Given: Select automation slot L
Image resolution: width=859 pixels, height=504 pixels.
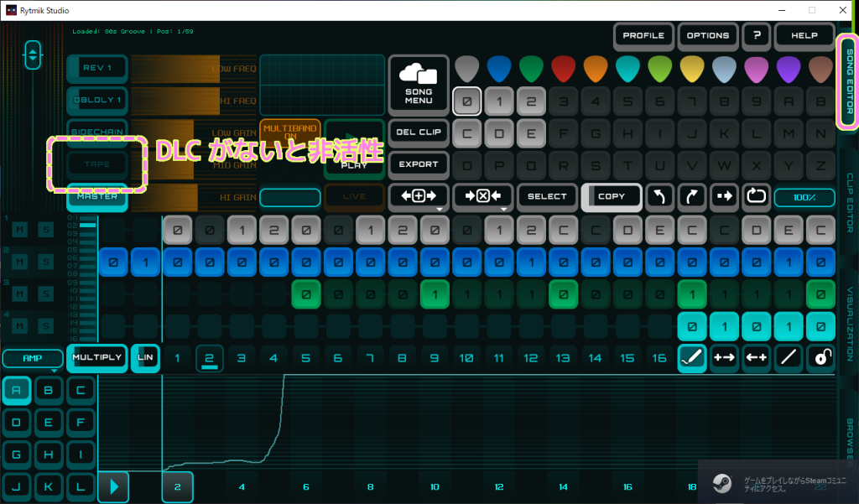Looking at the screenshot, I should (81, 486).
